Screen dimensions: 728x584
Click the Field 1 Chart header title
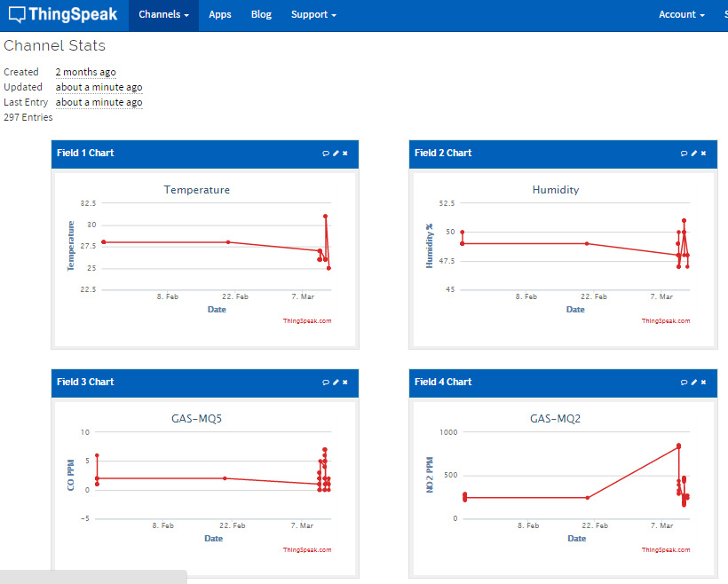[85, 154]
